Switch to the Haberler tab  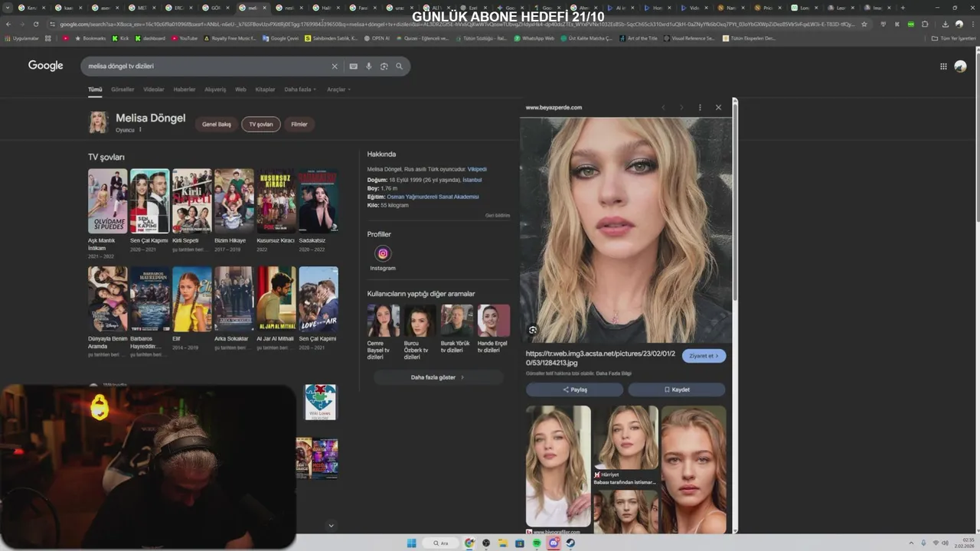click(x=185, y=90)
